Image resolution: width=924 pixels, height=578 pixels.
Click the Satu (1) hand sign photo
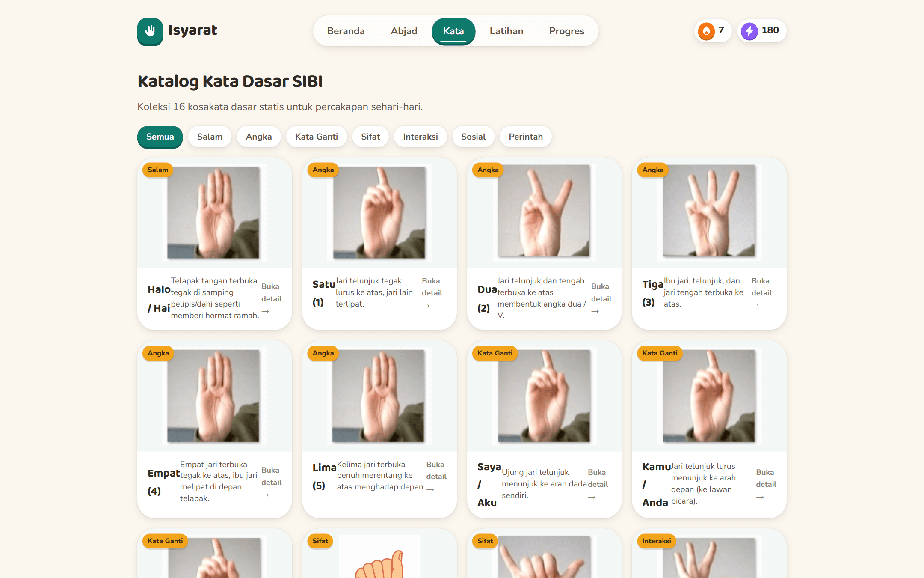point(379,212)
